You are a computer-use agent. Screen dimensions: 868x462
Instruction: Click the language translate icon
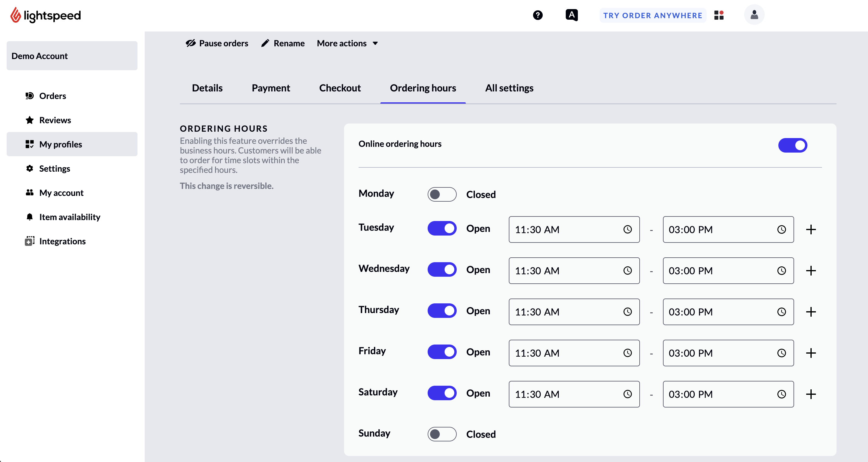571,15
